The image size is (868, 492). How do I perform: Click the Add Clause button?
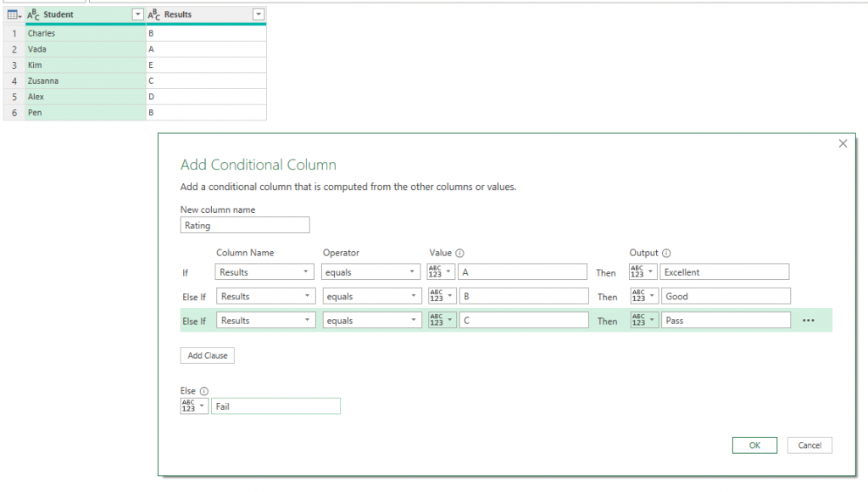[x=207, y=356]
